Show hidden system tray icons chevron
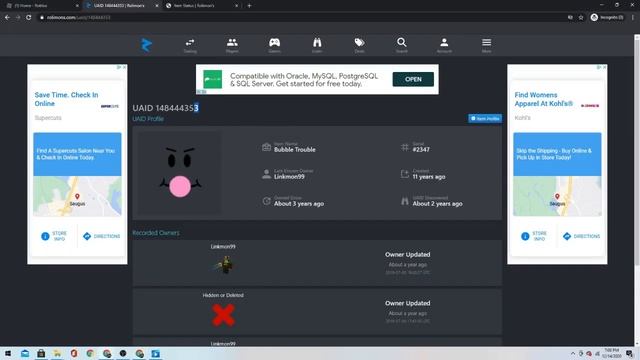This screenshot has width=640, height=360. tap(573, 353)
